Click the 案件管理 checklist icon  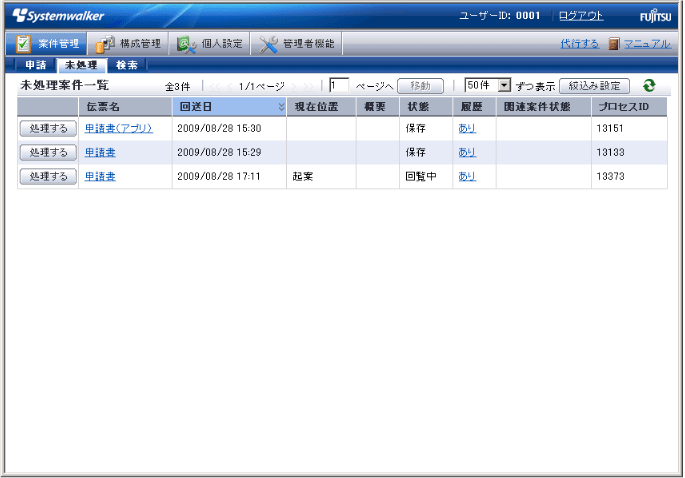click(x=23, y=44)
